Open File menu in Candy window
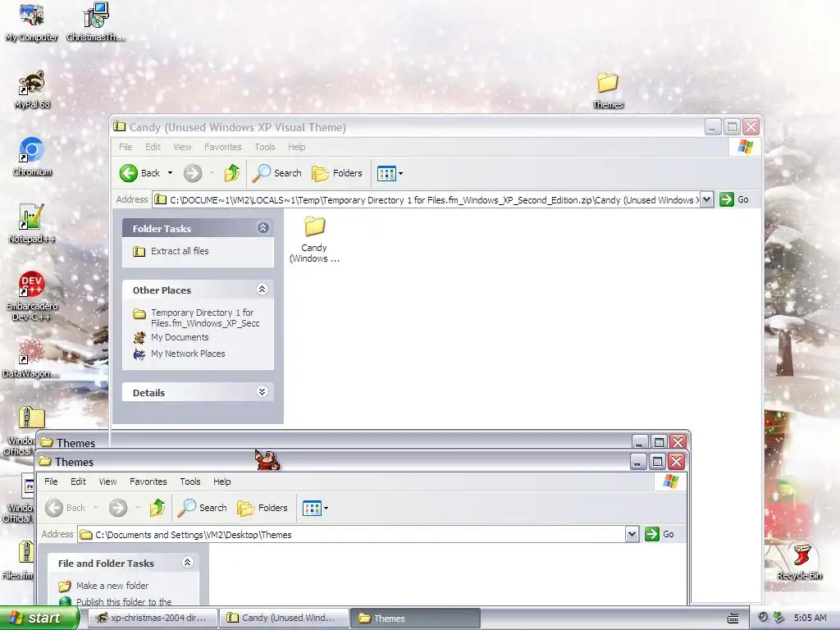Viewport: 840px width, 630px height. [x=126, y=147]
